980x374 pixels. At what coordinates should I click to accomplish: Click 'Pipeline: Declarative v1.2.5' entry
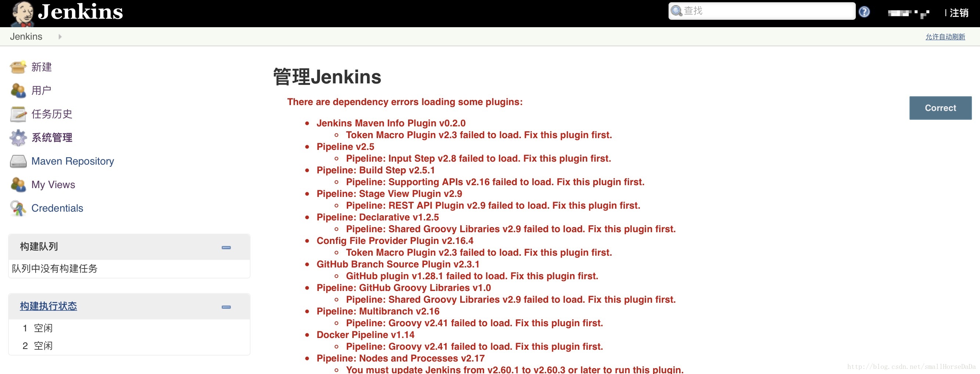377,217
